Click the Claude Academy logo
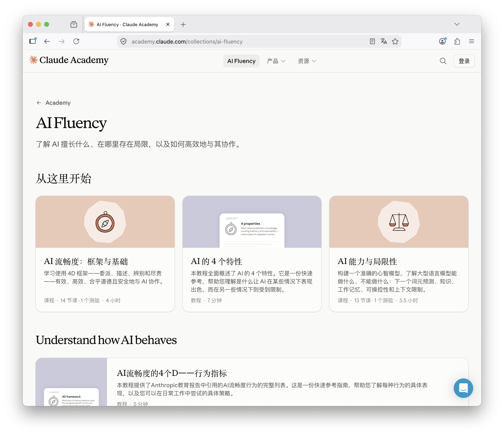This screenshot has width=504, height=436. click(x=69, y=60)
